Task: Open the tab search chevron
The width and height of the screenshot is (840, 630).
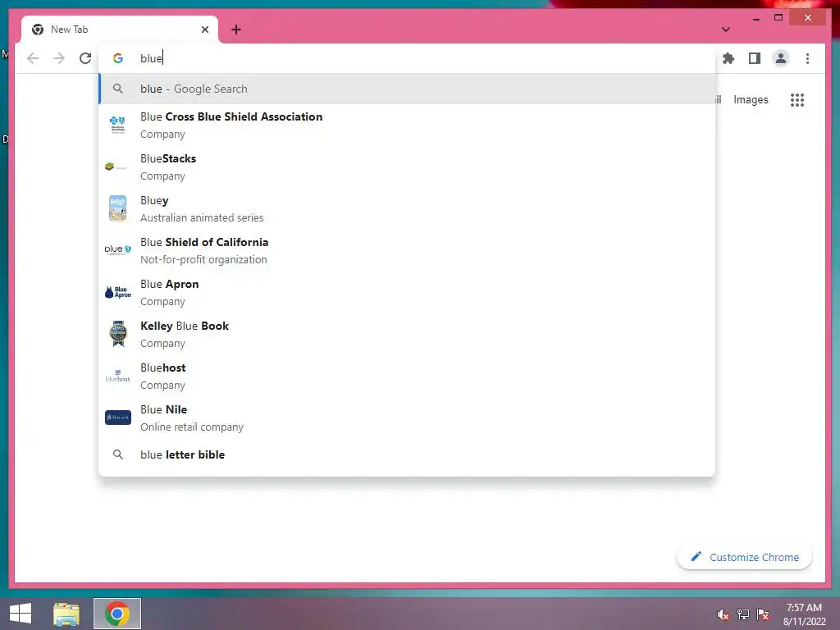Action: (x=725, y=30)
